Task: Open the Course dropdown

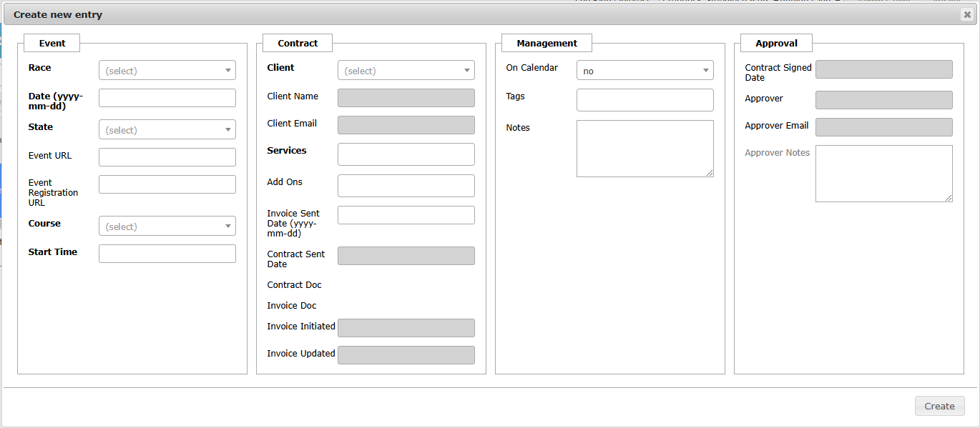Action: click(167, 226)
